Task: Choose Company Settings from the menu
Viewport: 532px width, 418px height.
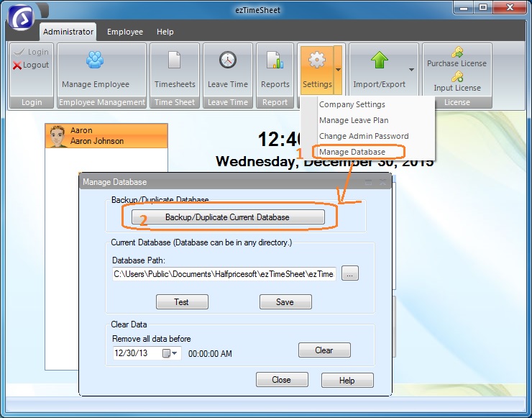Action: click(x=352, y=104)
